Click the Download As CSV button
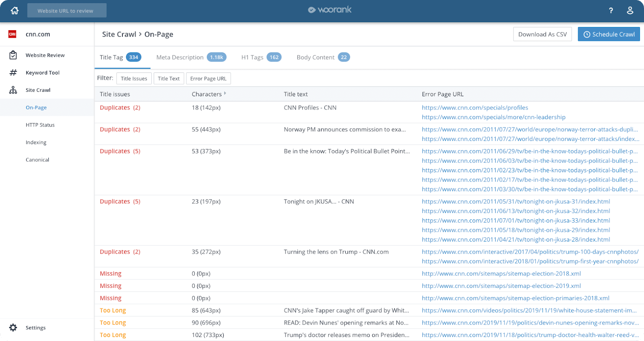Screen dimensions: 644x341 click(x=542, y=34)
